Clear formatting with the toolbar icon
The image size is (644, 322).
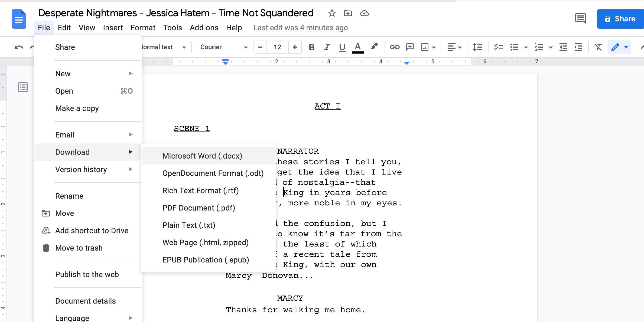pos(598,47)
